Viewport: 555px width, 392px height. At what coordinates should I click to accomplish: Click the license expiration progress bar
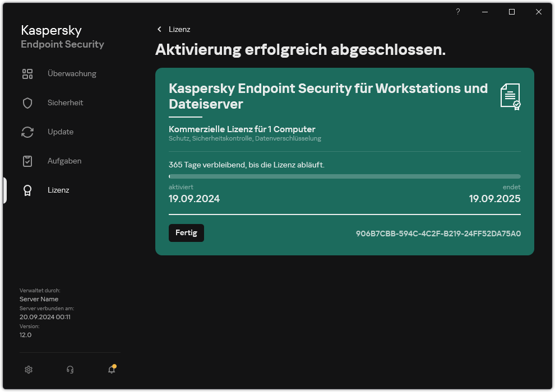[x=344, y=176]
